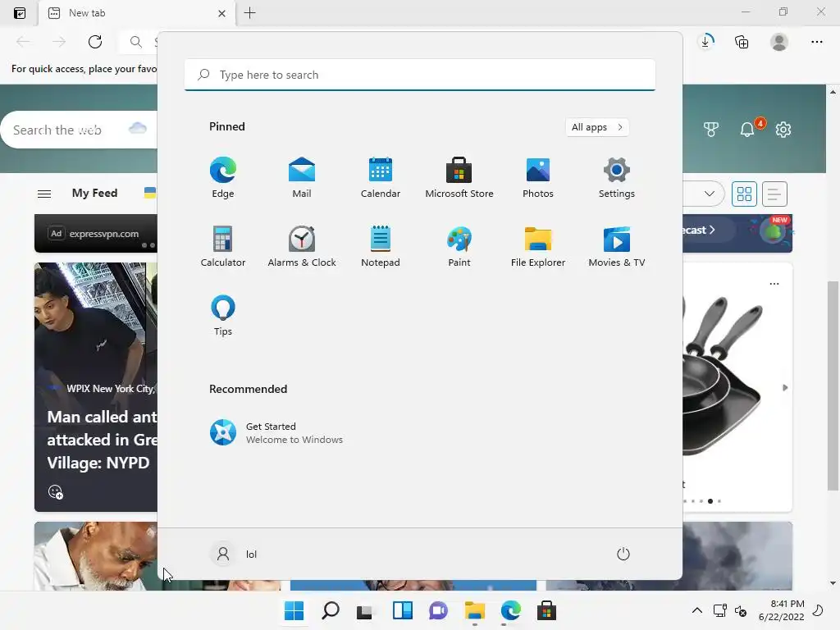Image resolution: width=840 pixels, height=630 pixels.
Task: Open a new Edge tab
Action: tap(249, 13)
